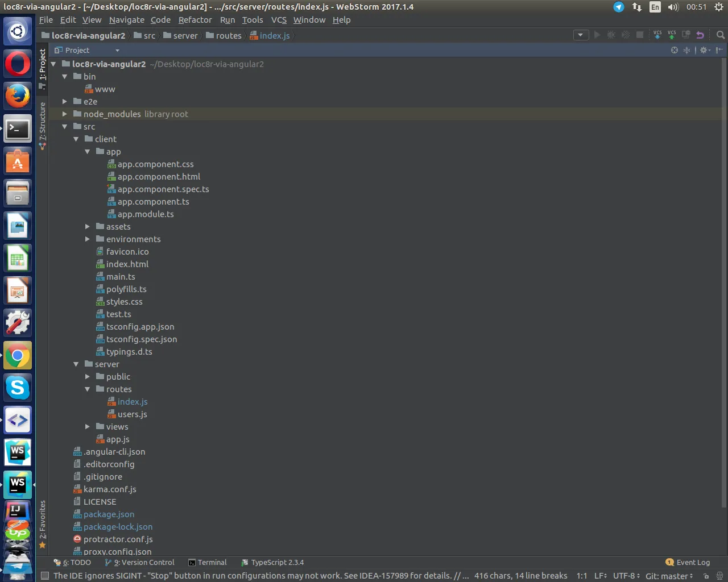Collapse the routes folder
This screenshot has width=728, height=582.
[88, 389]
